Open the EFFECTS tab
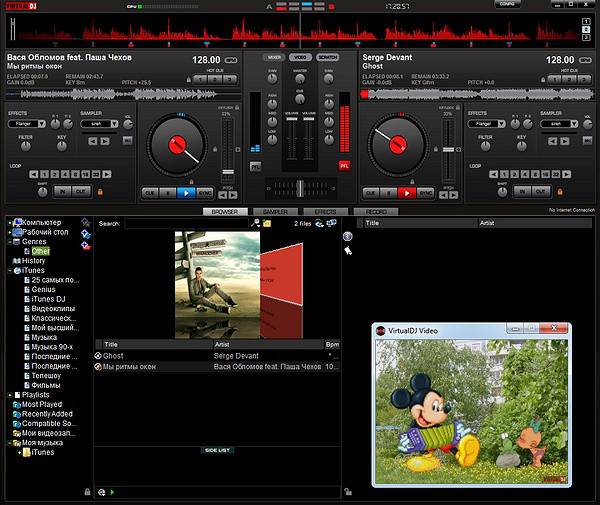Viewport: 600px width, 505px height. tap(325, 212)
